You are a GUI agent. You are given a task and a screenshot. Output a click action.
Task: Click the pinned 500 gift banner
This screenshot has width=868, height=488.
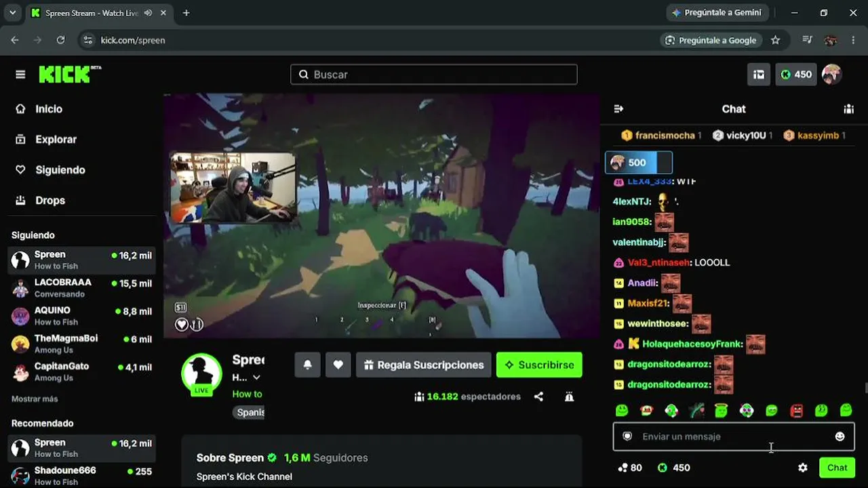(639, 163)
